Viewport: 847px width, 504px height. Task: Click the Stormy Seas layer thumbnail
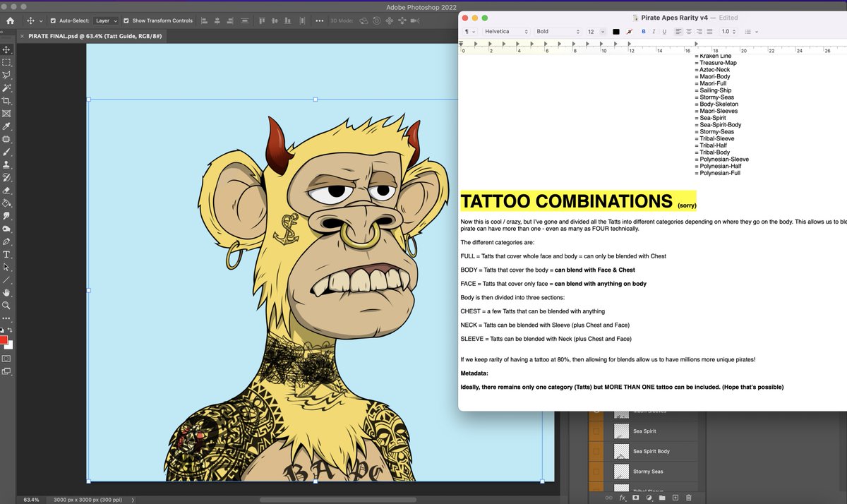coord(621,472)
